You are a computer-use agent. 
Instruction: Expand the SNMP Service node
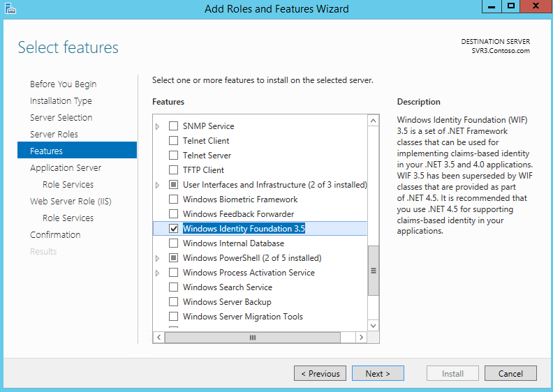point(158,126)
